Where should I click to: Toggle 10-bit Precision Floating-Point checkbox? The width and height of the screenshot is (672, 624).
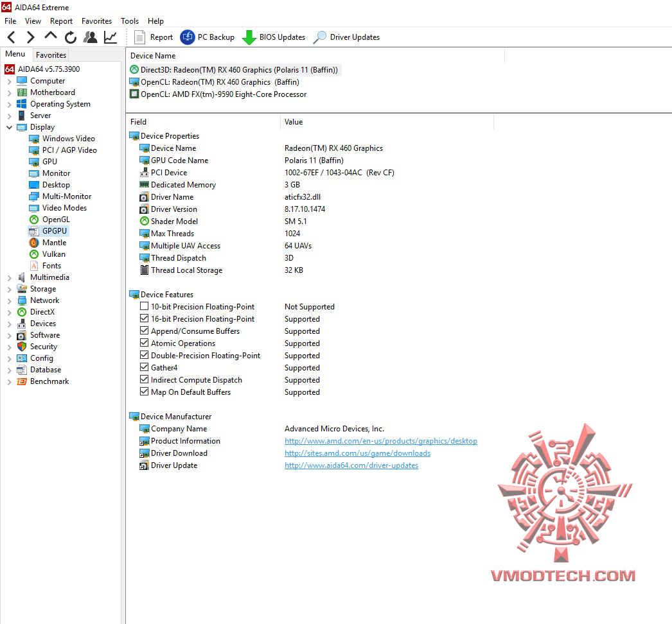click(145, 306)
